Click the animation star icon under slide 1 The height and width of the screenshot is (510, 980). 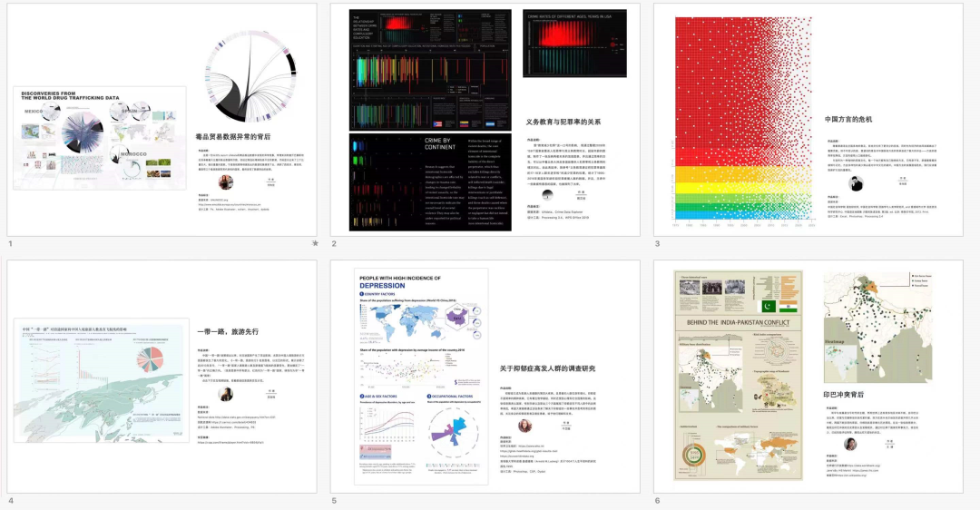click(315, 243)
